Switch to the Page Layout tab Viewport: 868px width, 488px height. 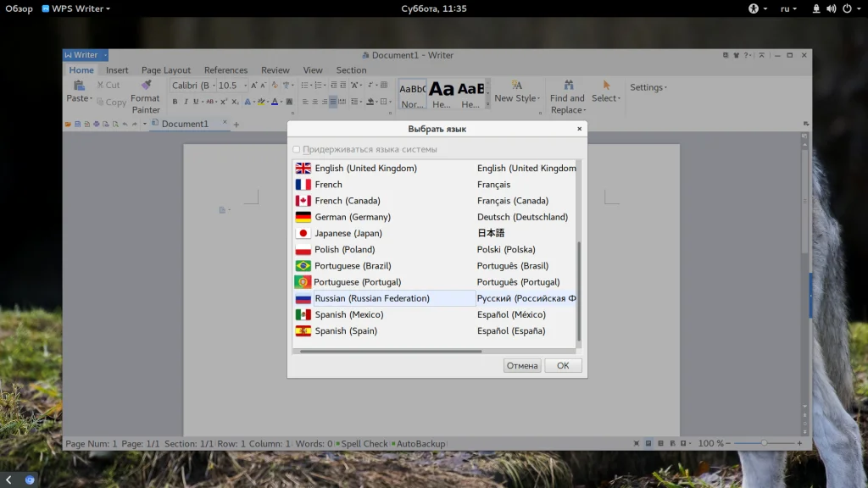166,70
